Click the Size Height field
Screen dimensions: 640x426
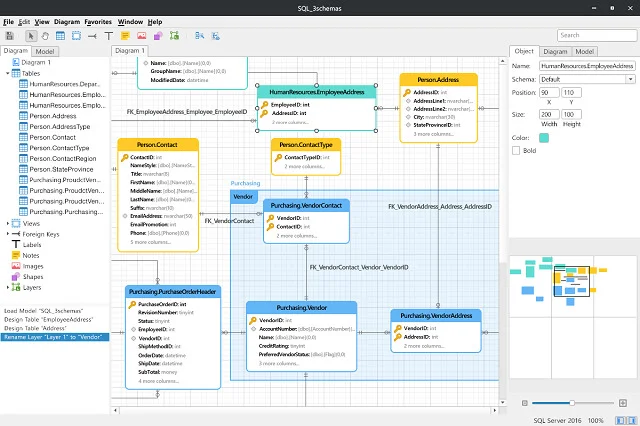click(571, 114)
